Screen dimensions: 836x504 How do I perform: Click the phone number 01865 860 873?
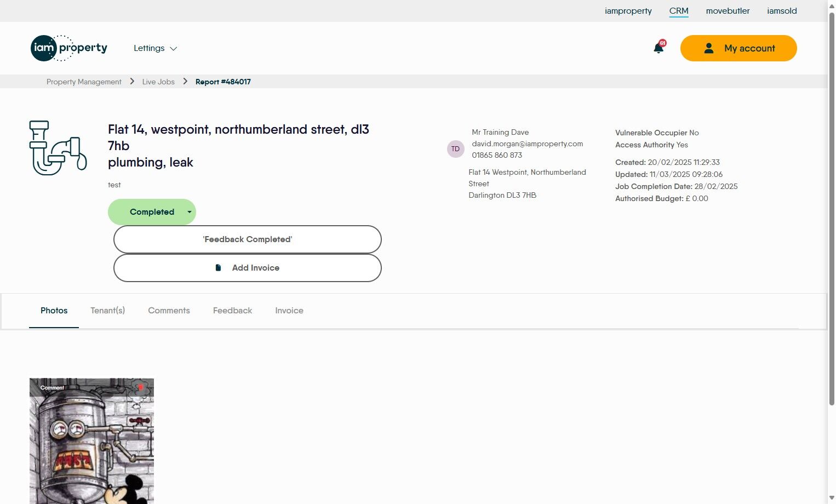[497, 155]
